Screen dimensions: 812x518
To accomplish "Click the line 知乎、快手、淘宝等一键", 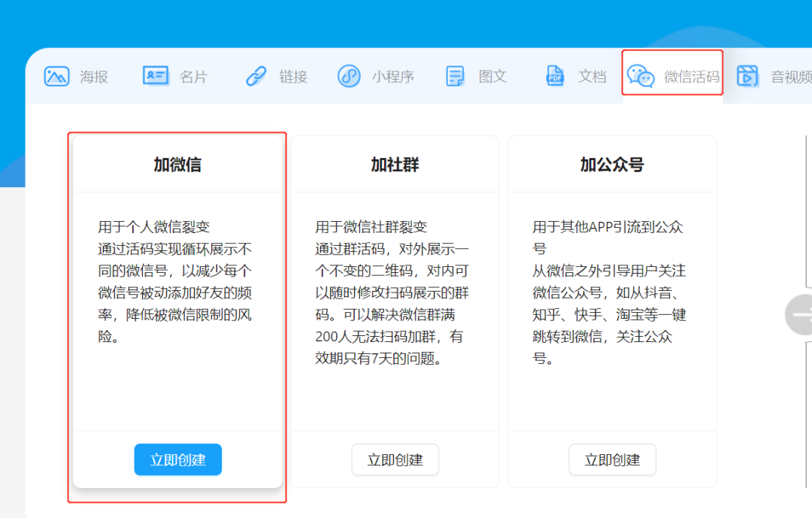I will [x=609, y=314].
